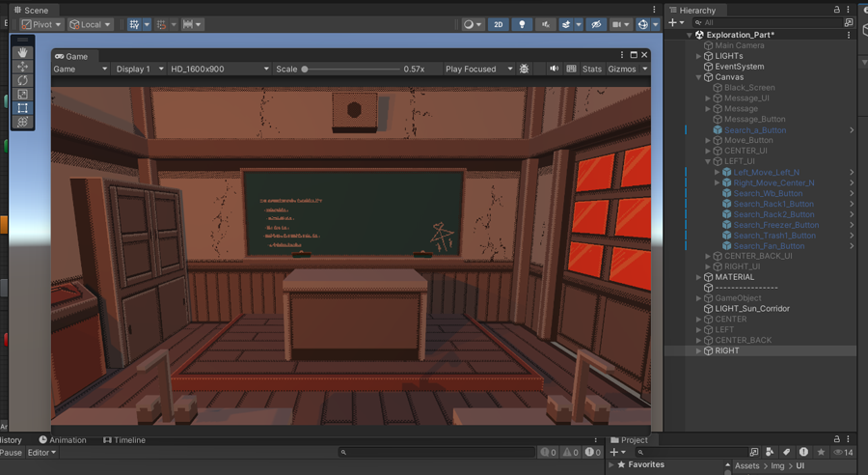Click the Stats button in Game view
The image size is (868, 475).
pyautogui.click(x=591, y=70)
